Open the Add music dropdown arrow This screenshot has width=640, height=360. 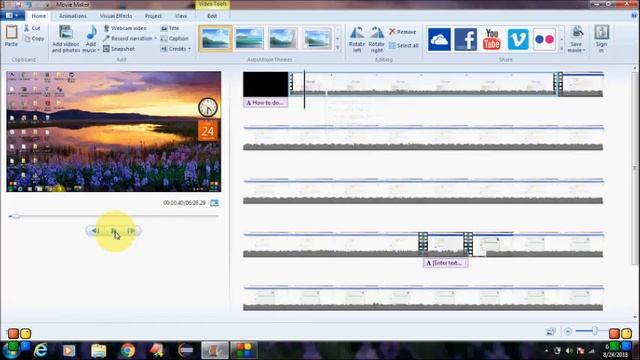click(98, 50)
